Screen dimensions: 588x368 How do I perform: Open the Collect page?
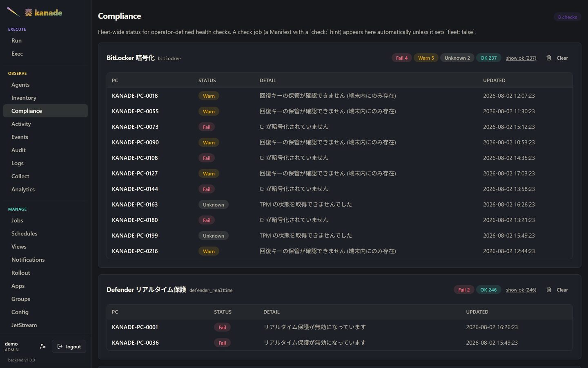[45, 176]
